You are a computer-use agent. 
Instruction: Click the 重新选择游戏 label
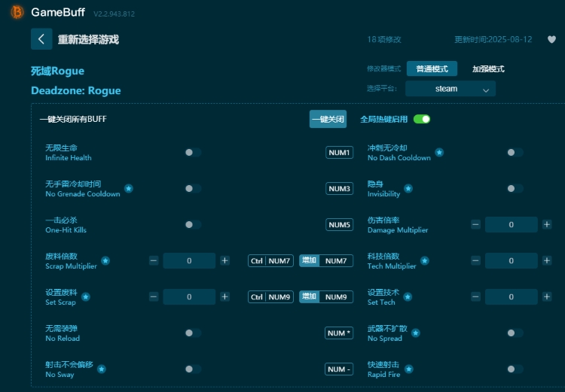point(88,39)
